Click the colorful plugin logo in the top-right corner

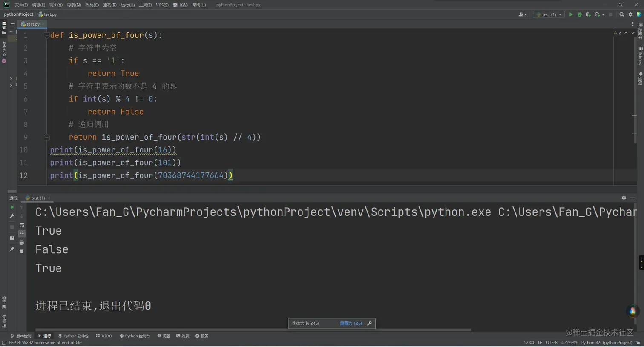click(639, 14)
